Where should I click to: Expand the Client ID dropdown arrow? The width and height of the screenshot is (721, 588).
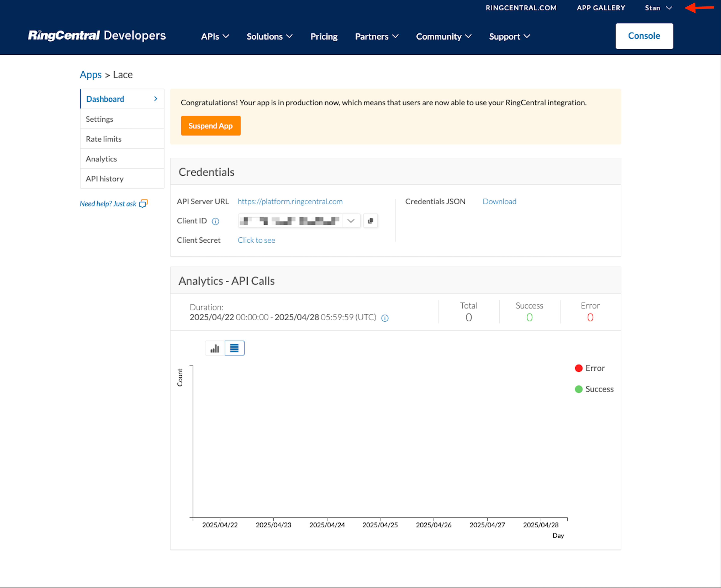pyautogui.click(x=351, y=221)
